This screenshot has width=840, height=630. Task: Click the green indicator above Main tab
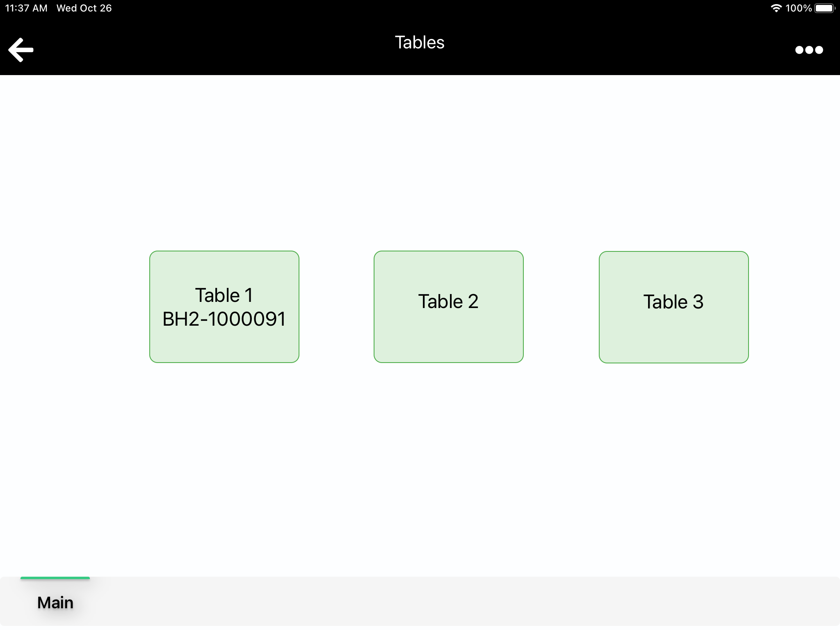click(55, 578)
